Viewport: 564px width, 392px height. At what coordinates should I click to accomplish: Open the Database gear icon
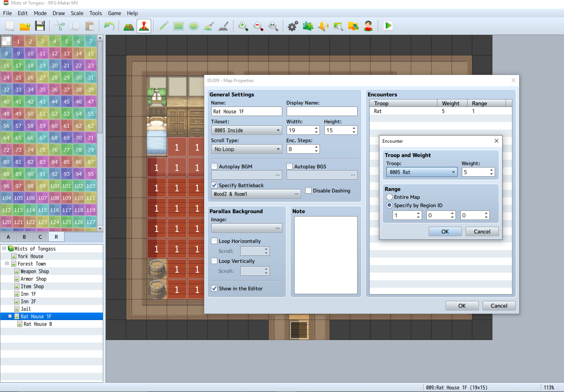coord(293,26)
